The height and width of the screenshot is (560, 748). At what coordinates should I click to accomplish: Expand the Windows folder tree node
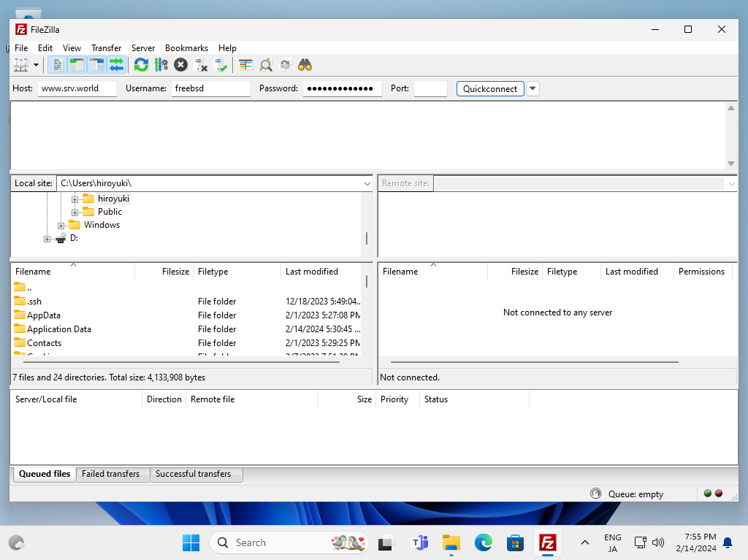coord(61,226)
